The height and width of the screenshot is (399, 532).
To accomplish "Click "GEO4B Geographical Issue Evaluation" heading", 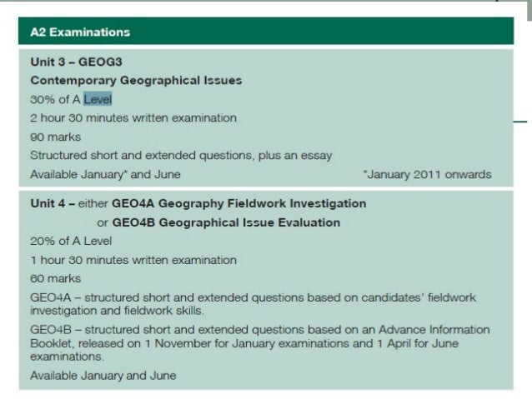I will (226, 222).
